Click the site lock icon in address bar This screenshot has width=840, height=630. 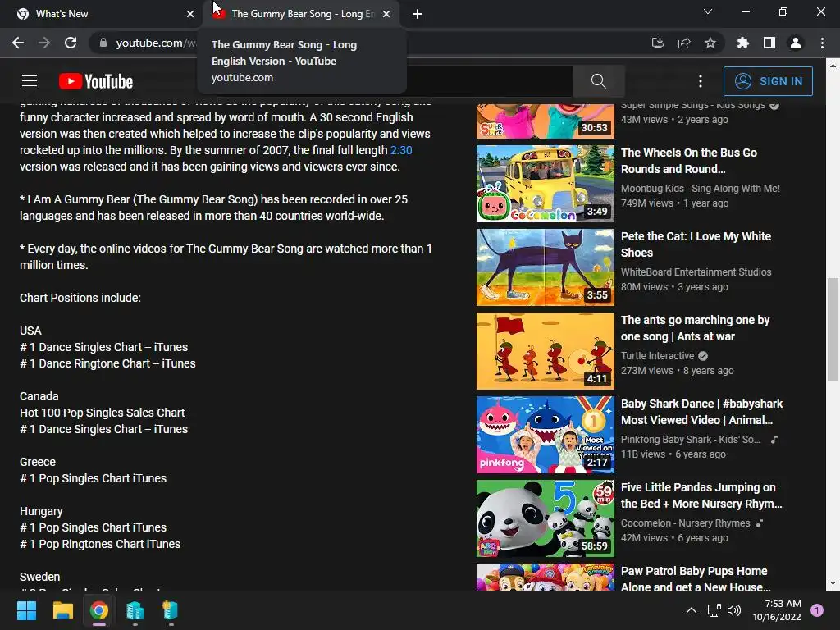point(103,43)
